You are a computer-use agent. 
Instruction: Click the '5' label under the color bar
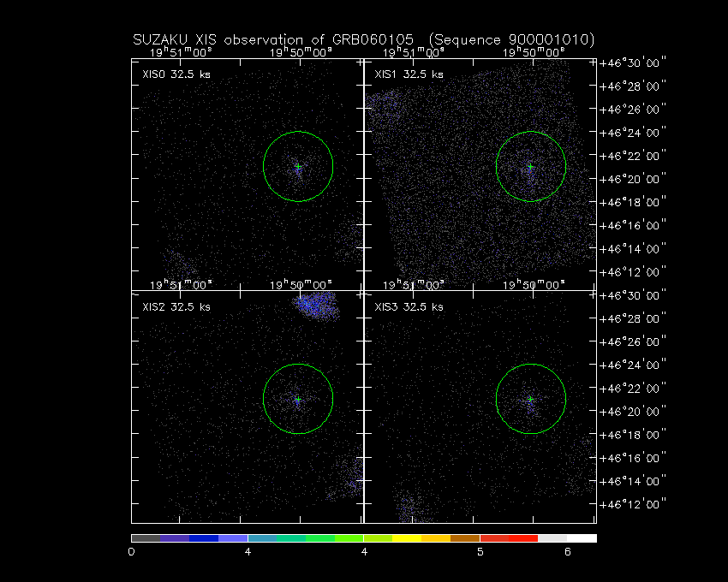point(480,552)
